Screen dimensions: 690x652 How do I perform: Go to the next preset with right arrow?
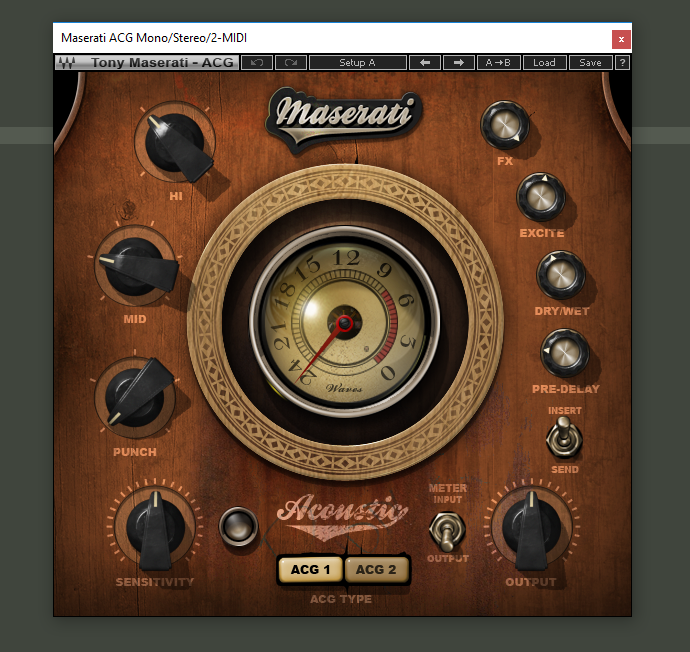(459, 62)
